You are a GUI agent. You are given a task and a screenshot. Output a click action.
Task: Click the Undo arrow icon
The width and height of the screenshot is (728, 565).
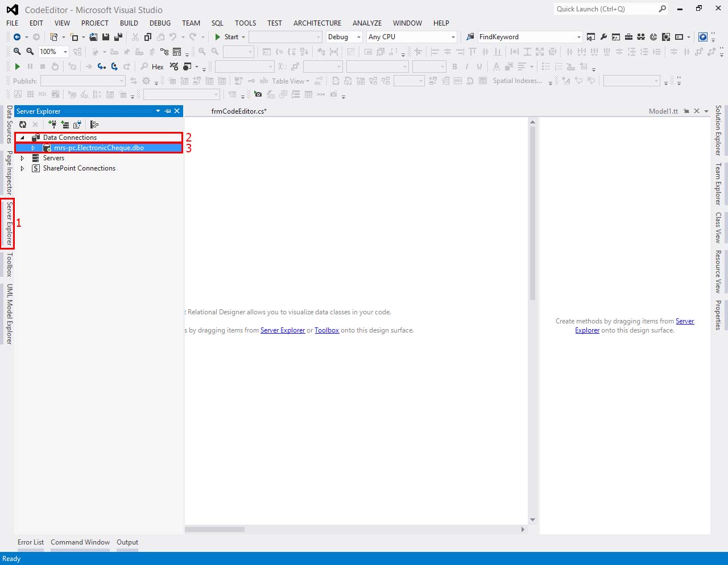tap(173, 37)
